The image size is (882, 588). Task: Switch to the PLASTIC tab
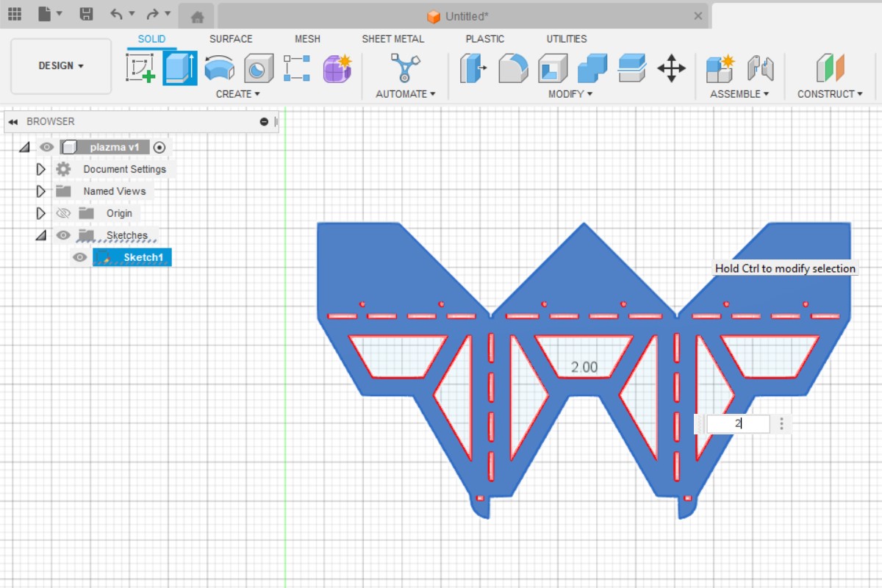485,39
